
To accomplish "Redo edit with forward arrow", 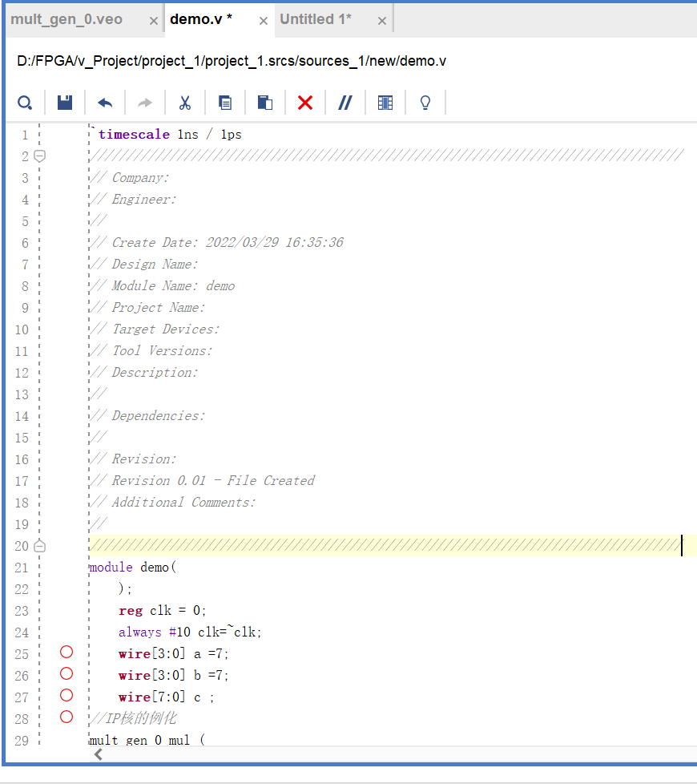I will pos(145,103).
